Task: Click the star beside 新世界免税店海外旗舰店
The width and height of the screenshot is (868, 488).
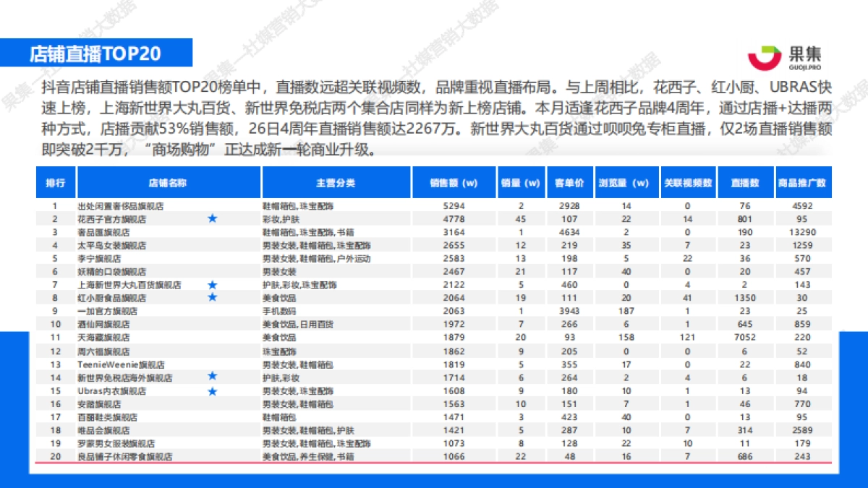Action: (x=213, y=377)
